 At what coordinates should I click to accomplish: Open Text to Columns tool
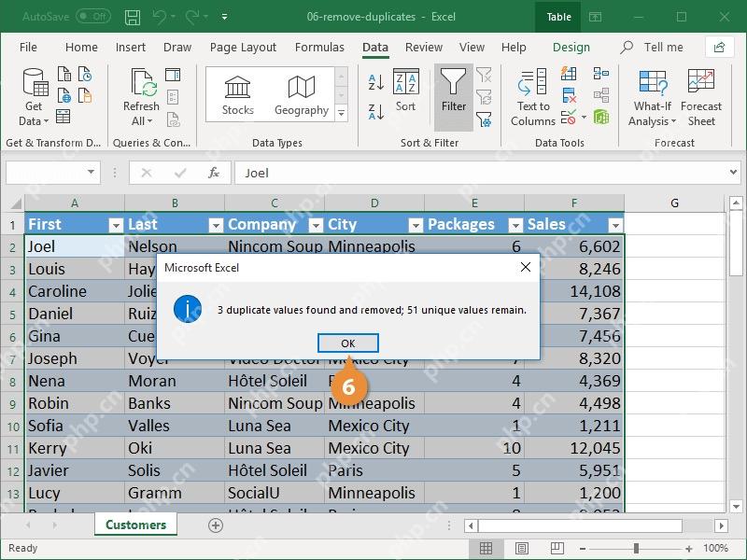tap(533, 97)
